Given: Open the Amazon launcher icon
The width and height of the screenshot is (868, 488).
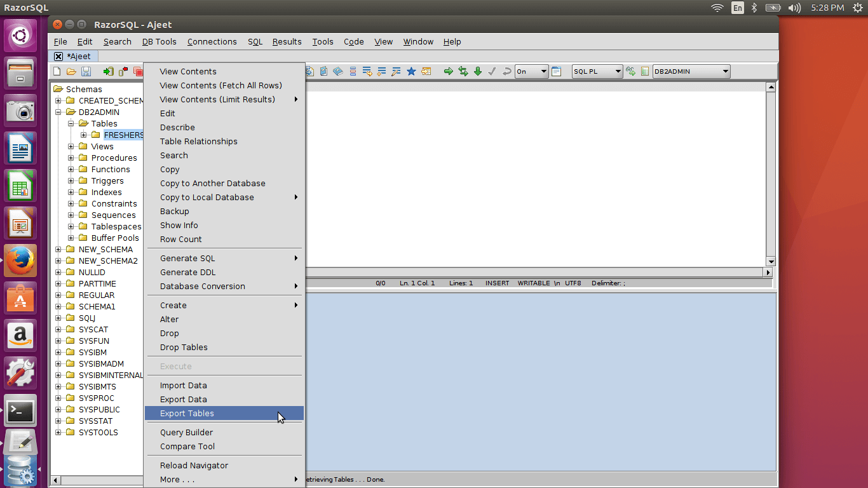Looking at the screenshot, I should 20,335.
